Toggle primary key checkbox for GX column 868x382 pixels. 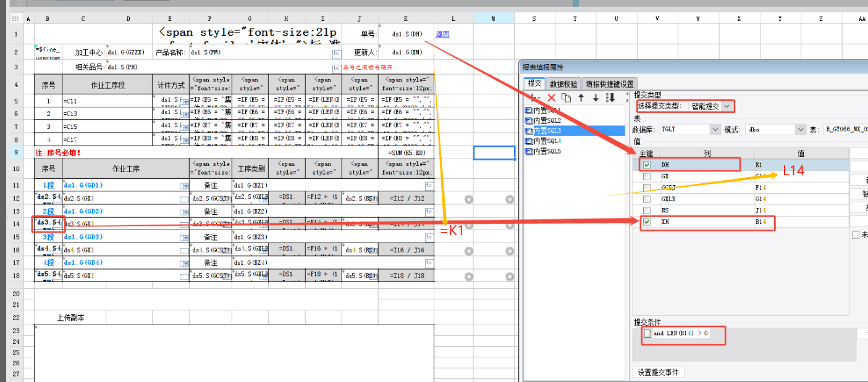(646, 176)
